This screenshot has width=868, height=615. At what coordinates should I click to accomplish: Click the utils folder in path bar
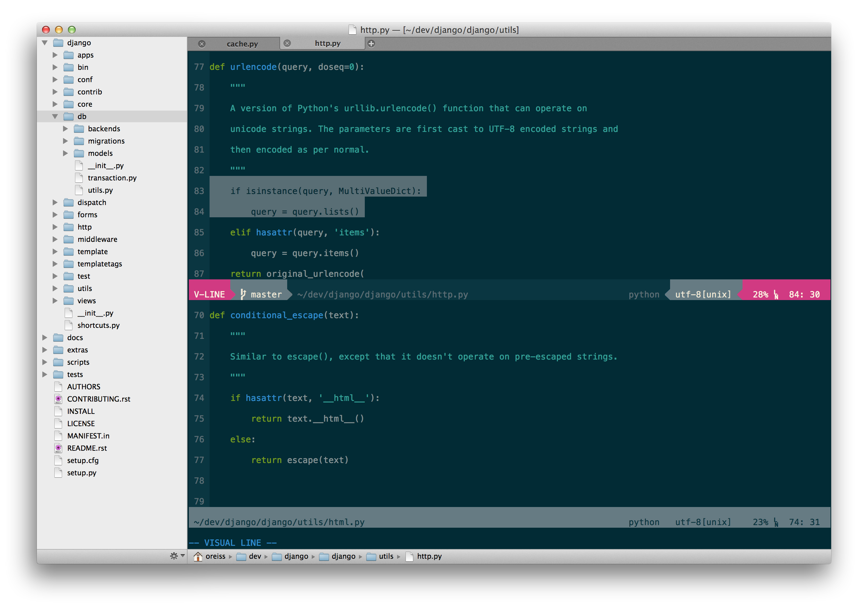(380, 556)
